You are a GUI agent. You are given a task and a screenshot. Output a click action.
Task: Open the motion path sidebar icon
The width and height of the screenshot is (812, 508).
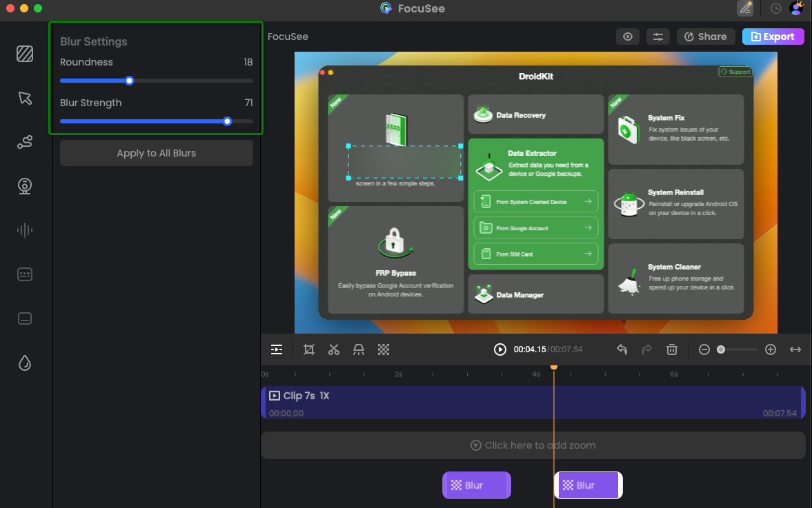point(25,142)
